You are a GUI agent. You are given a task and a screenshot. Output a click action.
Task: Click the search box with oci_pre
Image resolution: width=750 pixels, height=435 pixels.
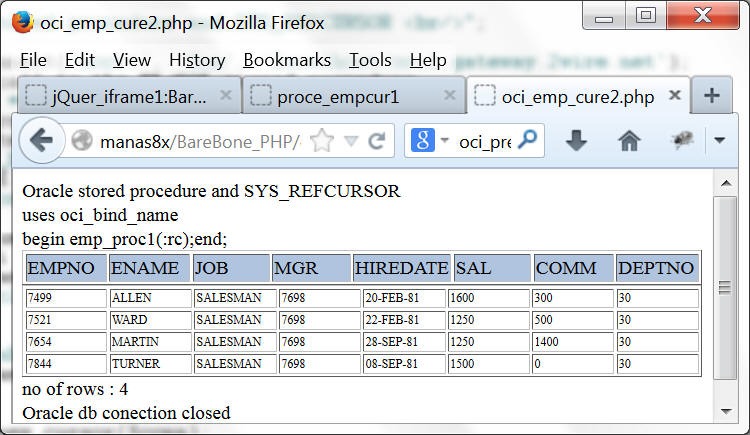[485, 142]
